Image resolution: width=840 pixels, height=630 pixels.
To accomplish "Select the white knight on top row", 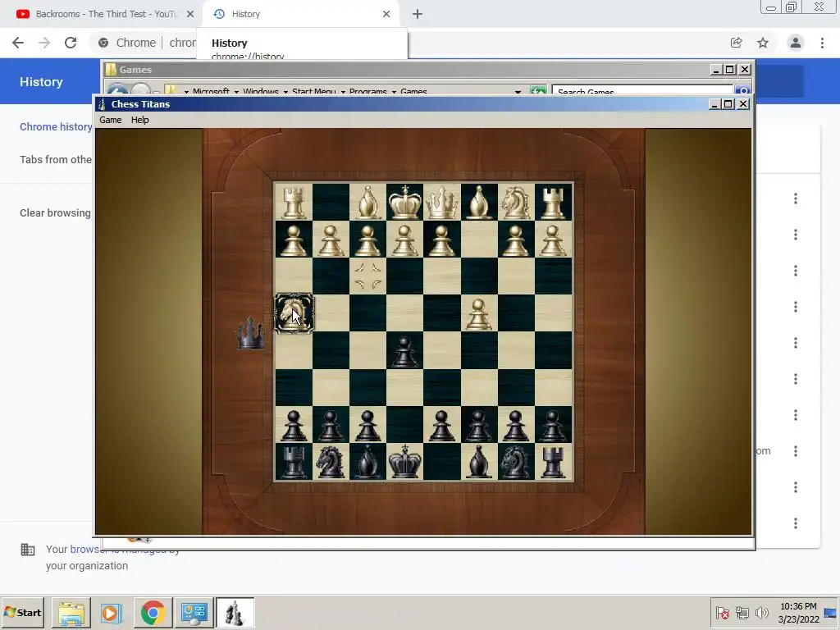I will 516,202.
